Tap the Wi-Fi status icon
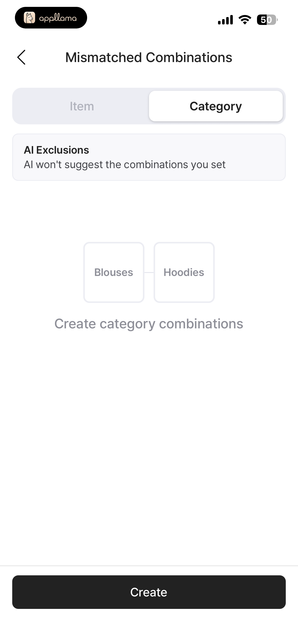The height and width of the screenshot is (644, 298). coord(245,20)
